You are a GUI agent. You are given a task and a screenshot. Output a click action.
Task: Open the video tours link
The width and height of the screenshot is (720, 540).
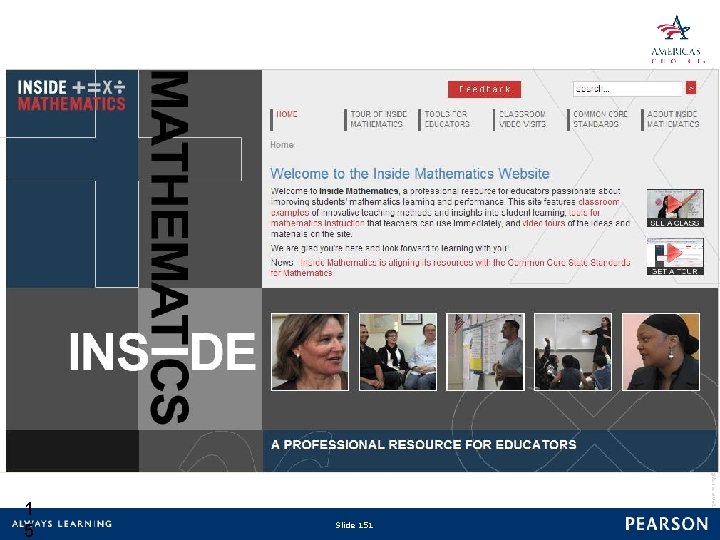point(544,223)
